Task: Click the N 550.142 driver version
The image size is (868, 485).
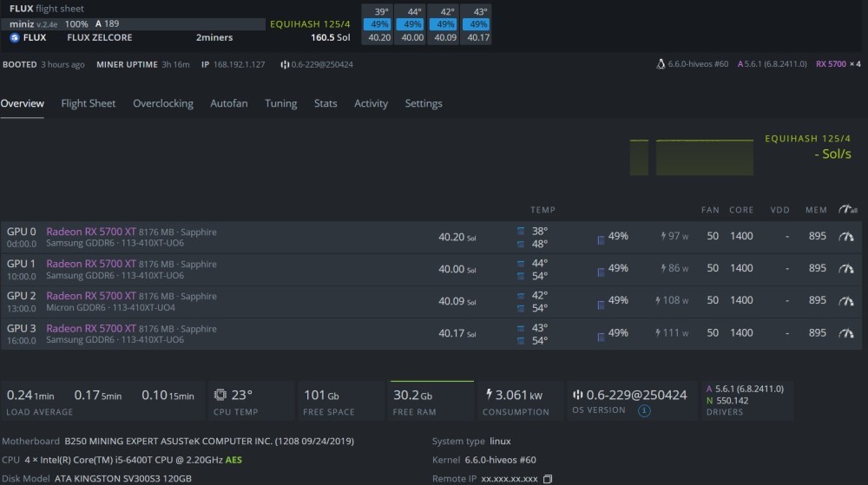Action: [x=727, y=401]
